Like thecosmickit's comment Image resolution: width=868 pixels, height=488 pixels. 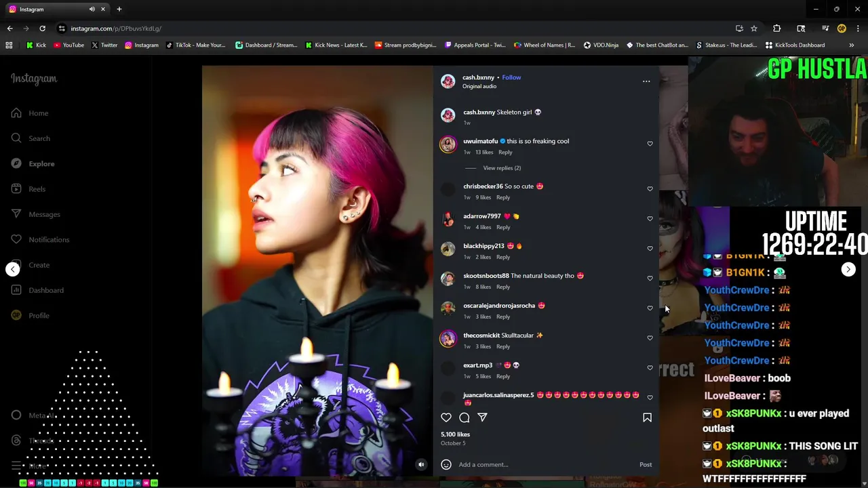(x=650, y=338)
